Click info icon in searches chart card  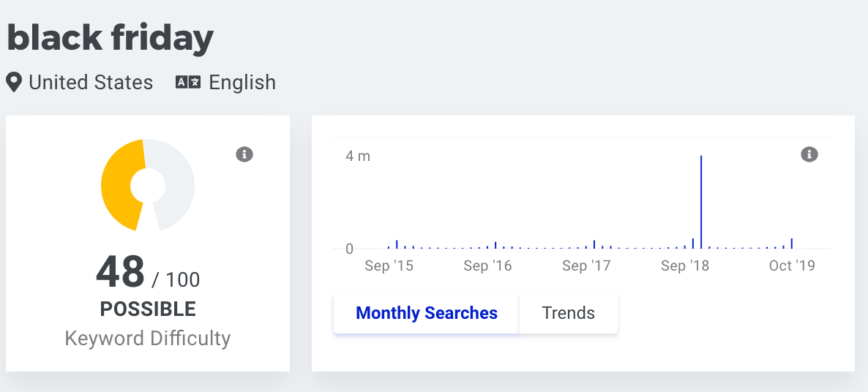[809, 154]
